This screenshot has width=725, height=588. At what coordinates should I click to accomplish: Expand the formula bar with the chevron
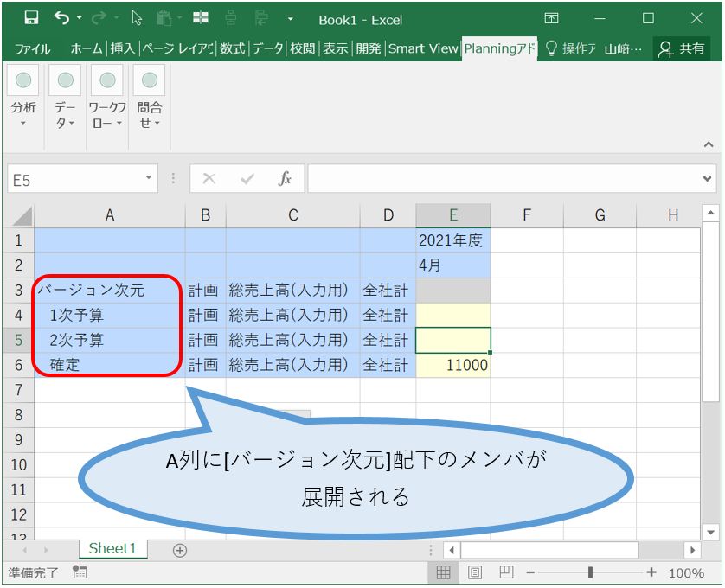point(709,179)
